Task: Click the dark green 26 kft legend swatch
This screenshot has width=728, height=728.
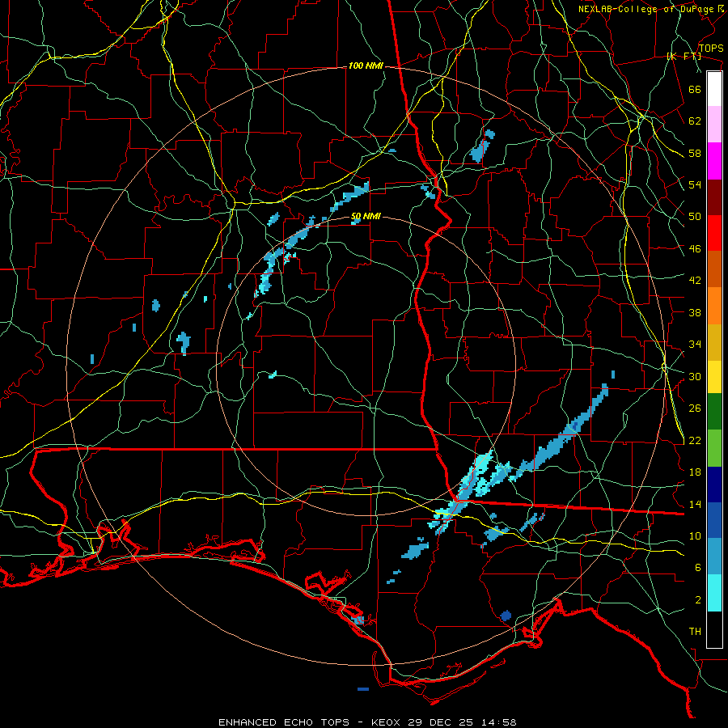Action: pyautogui.click(x=714, y=412)
